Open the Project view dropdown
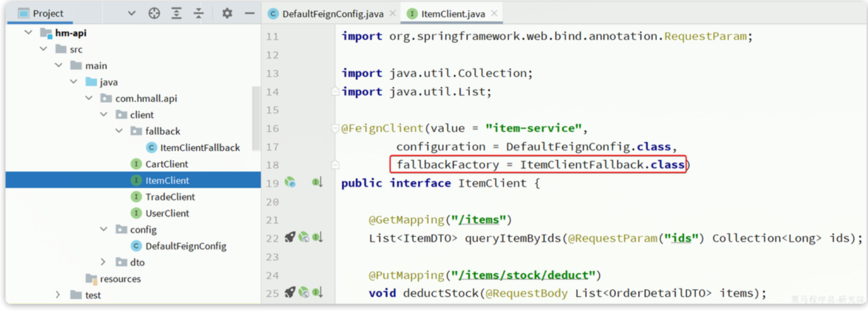Screen dimensions: 868x312 [x=132, y=13]
